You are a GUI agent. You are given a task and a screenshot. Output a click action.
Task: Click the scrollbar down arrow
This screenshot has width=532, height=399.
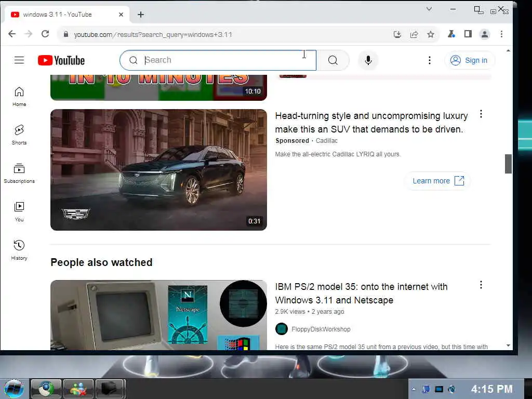coord(508,345)
